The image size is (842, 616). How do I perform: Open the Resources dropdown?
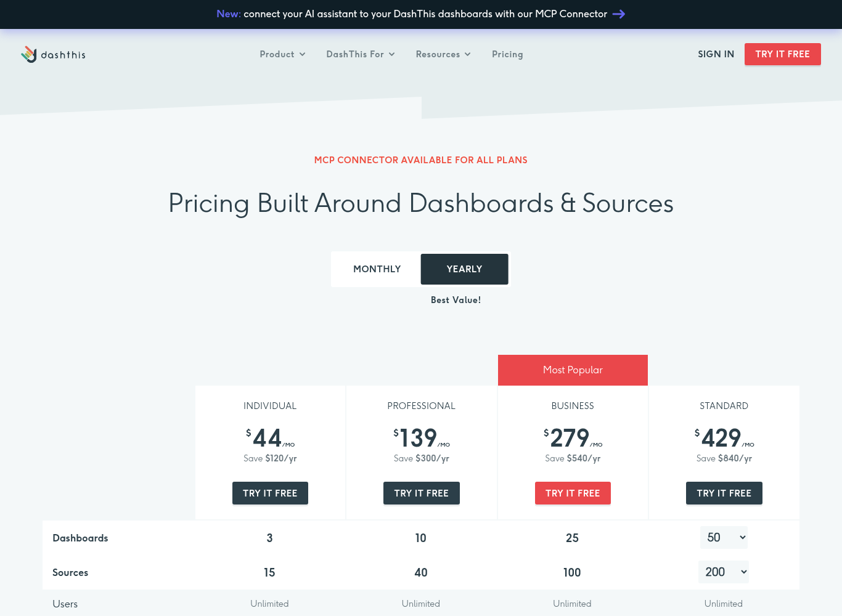pos(443,54)
